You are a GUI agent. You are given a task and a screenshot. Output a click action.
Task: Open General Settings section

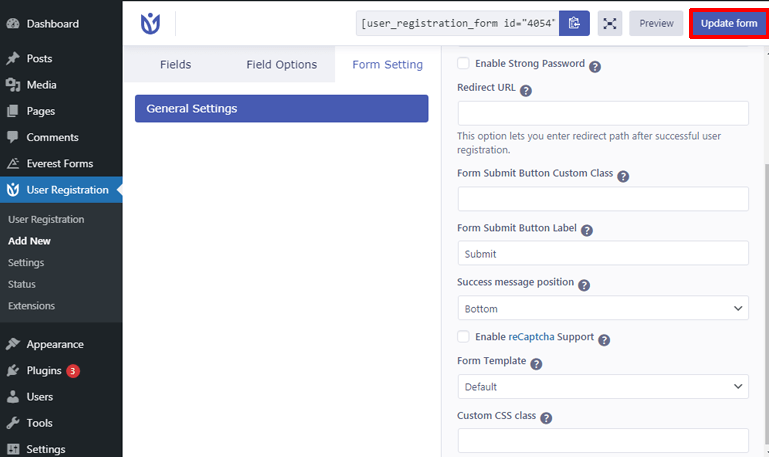282,108
